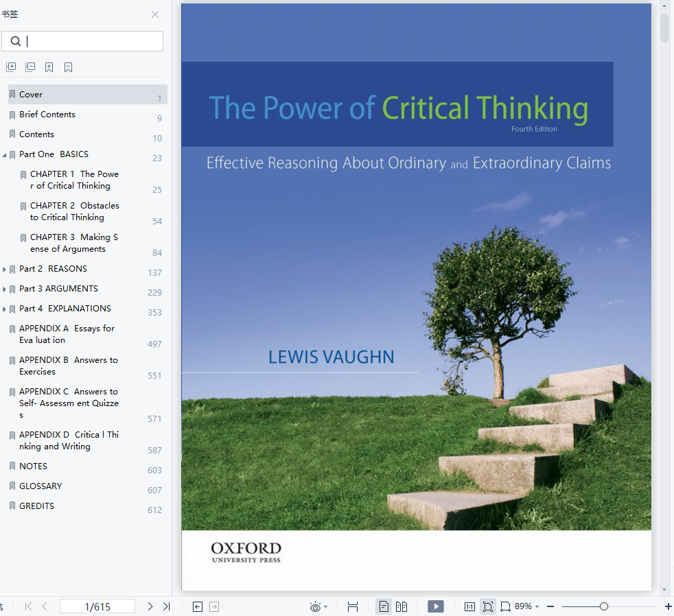Click the zoom in plus button

pos(669,606)
